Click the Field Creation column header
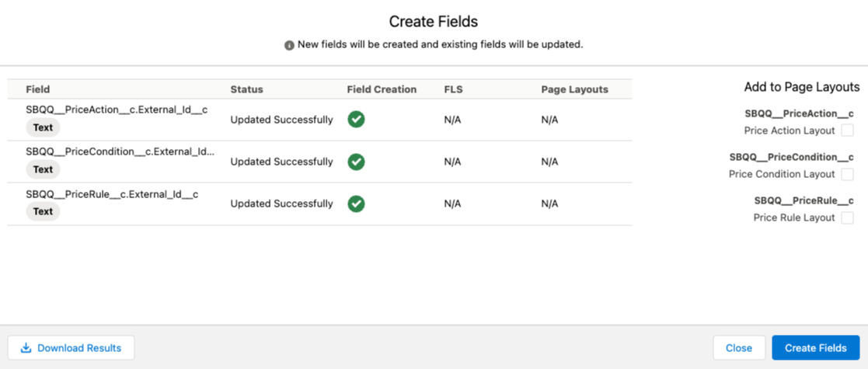This screenshot has width=868, height=369. point(382,89)
